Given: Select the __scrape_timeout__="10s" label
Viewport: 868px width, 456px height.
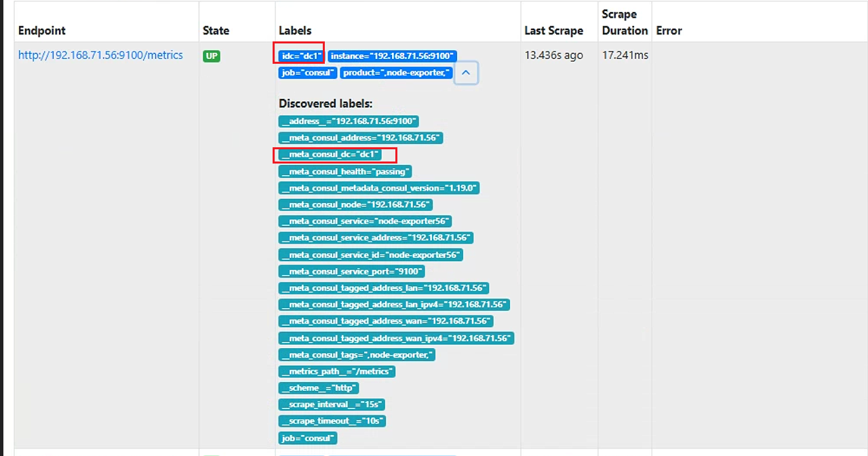Looking at the screenshot, I should click(332, 421).
